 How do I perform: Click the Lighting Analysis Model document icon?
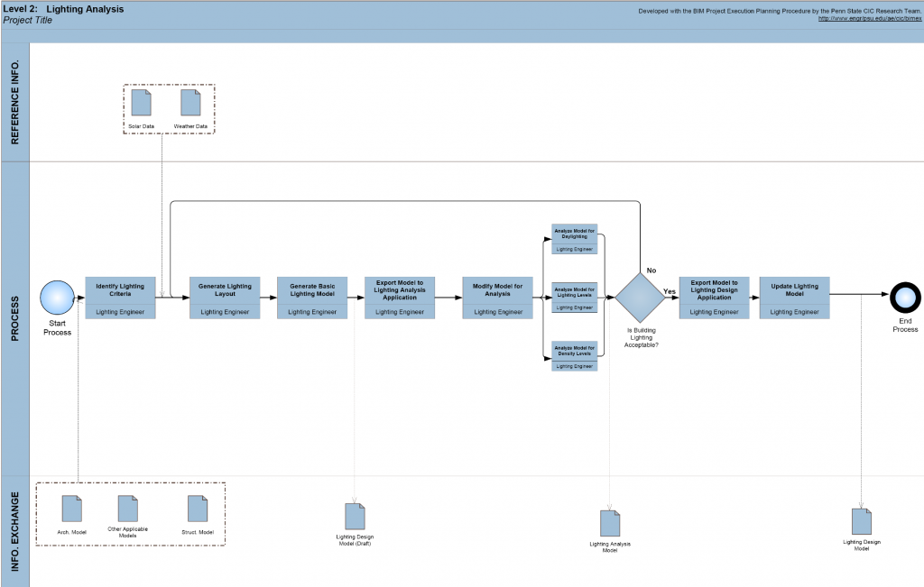[610, 523]
